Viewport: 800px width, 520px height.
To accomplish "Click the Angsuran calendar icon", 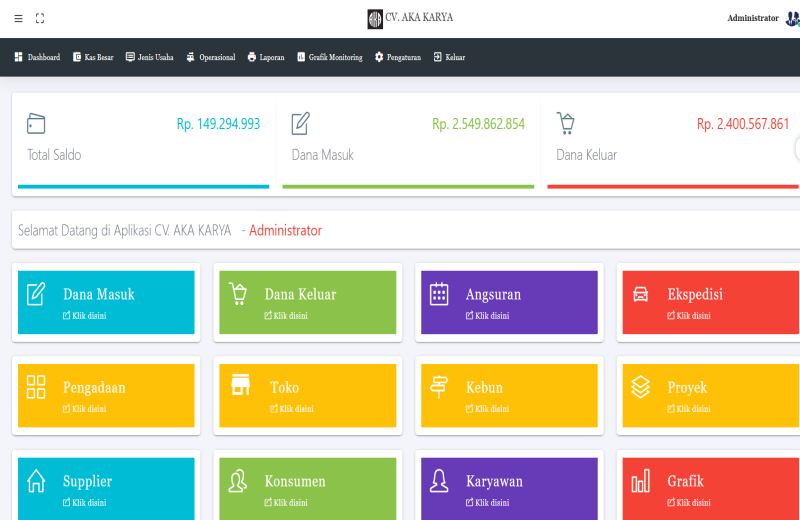I will pos(439,294).
